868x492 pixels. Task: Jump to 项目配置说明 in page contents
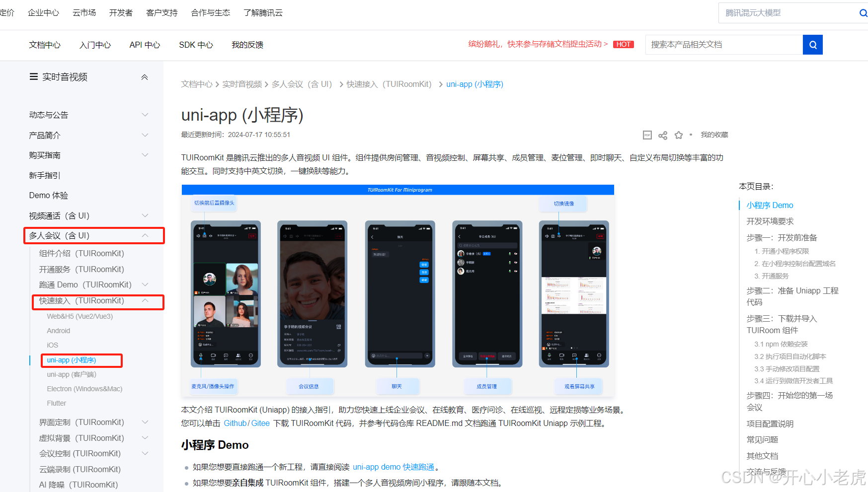[770, 423]
